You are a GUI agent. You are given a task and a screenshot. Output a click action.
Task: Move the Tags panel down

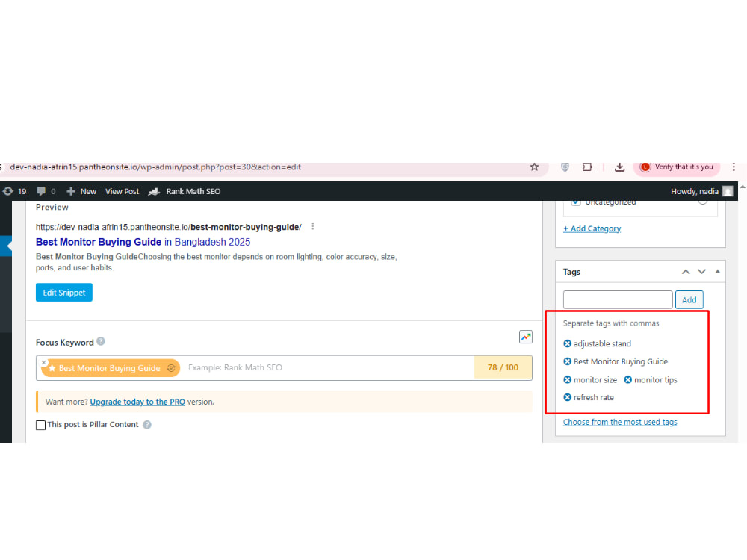click(701, 272)
